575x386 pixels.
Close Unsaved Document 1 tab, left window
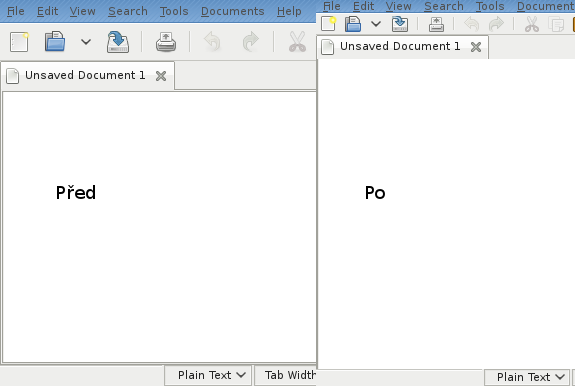click(x=161, y=76)
